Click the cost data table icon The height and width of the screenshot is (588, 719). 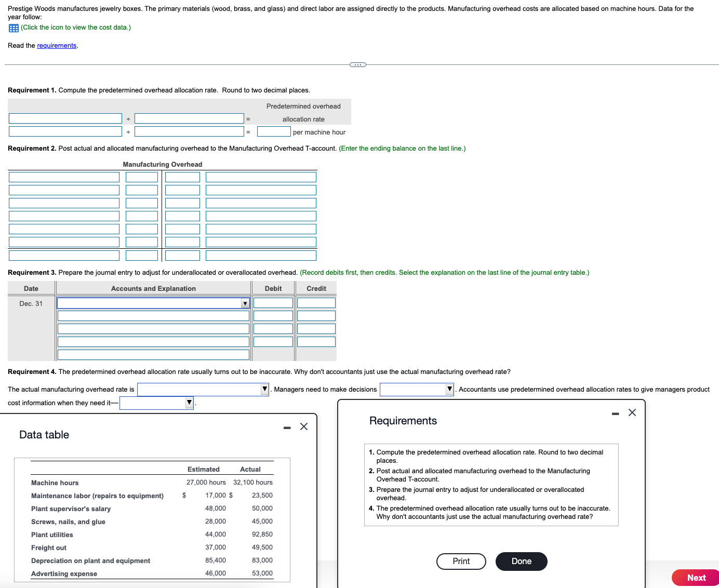click(13, 28)
